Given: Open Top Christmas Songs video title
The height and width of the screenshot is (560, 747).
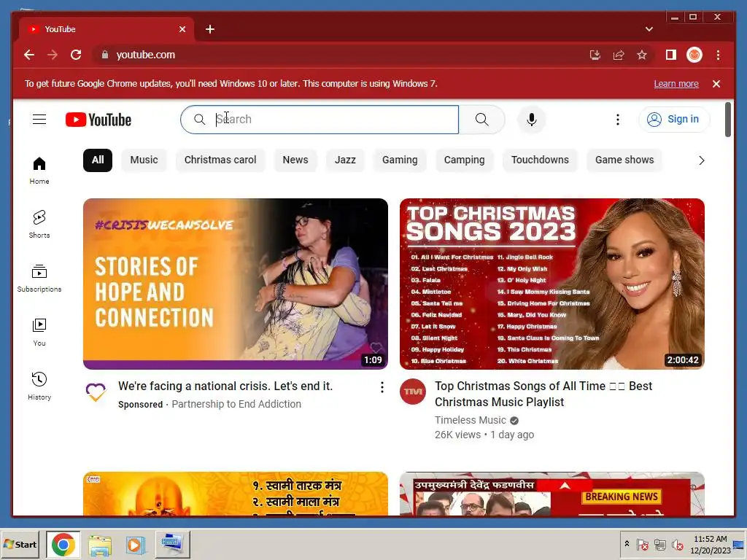Looking at the screenshot, I should pos(543,394).
